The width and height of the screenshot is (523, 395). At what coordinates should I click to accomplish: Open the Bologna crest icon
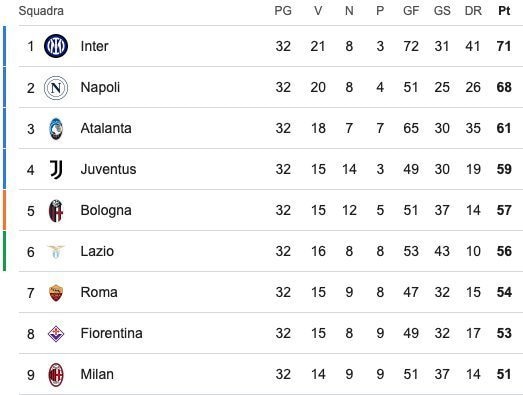56,211
